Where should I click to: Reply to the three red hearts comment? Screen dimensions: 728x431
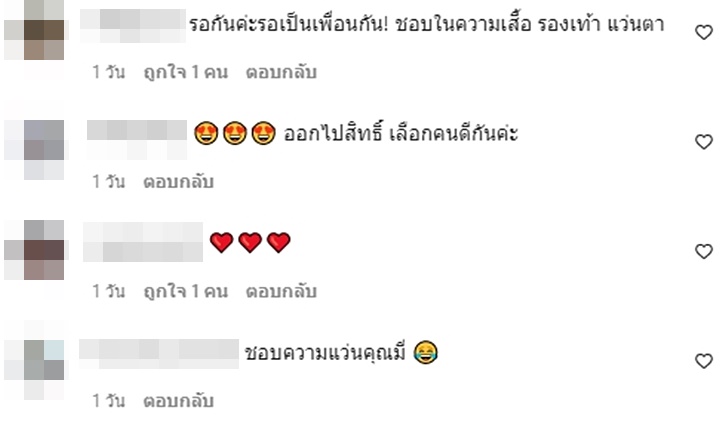281,291
